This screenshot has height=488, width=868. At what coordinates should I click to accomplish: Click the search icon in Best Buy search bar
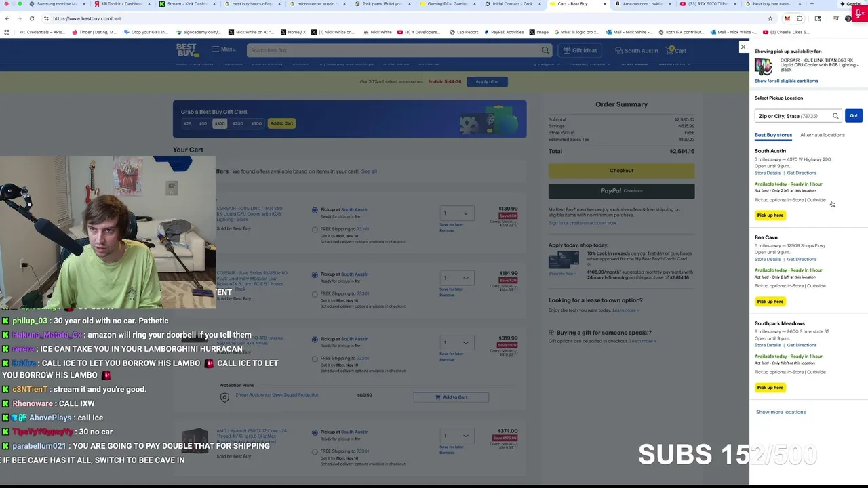pos(545,50)
